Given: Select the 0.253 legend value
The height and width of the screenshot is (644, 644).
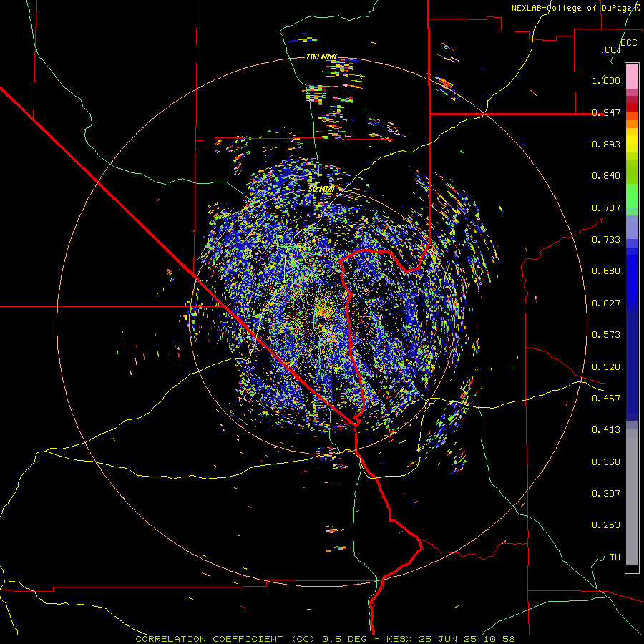Looking at the screenshot, I should [606, 525].
